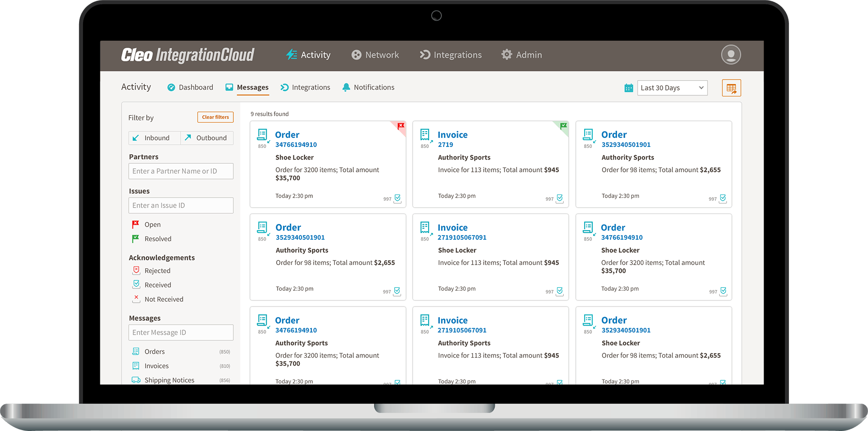
Task: Toggle the Inbound filter
Action: click(x=154, y=137)
